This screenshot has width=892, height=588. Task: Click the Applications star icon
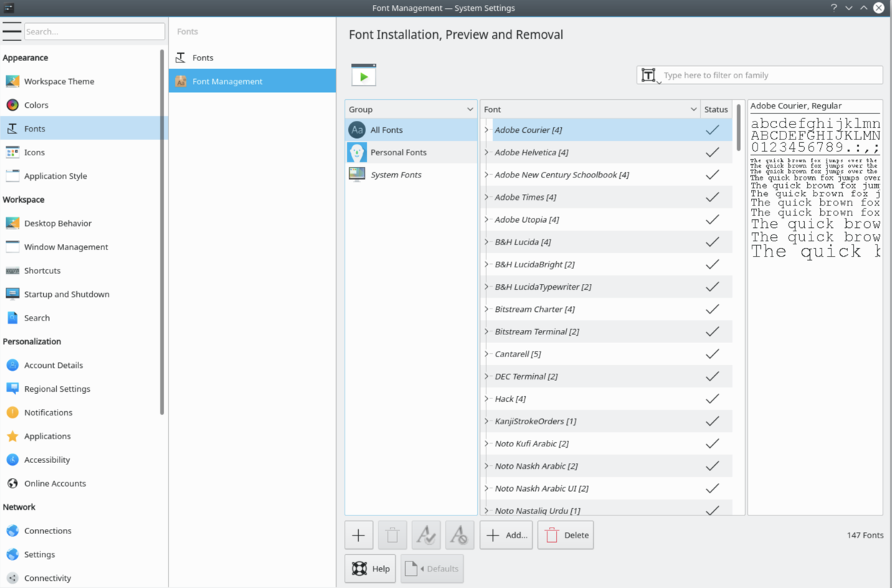[12, 436]
